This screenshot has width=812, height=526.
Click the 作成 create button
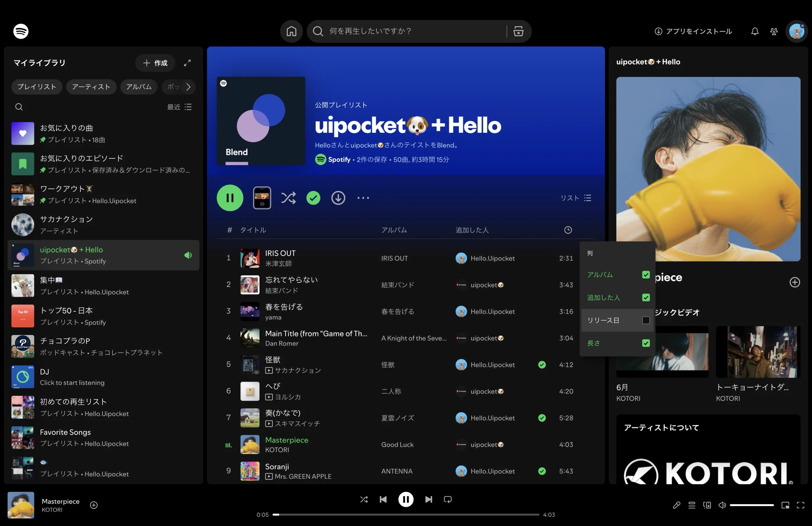(155, 63)
